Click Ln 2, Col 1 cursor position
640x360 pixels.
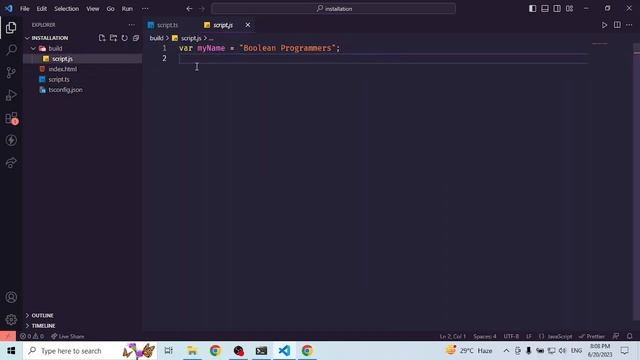click(x=453, y=336)
